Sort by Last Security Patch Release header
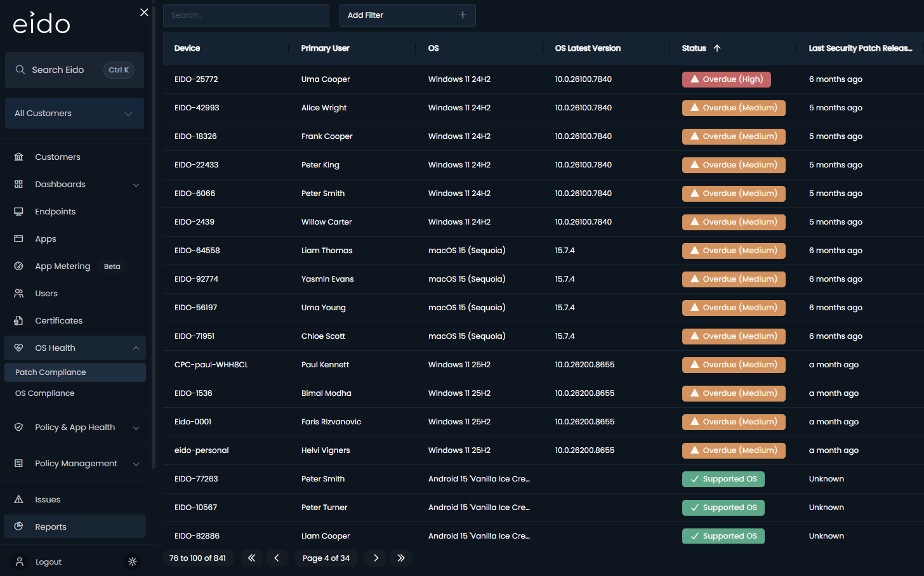Viewport: 924px width, 576px height. [x=861, y=48]
